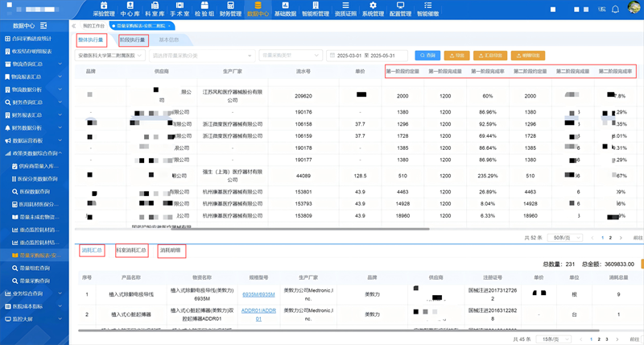644x345 pixels.
Task: Open the 基础数据 module in top bar
Action: coord(285,9)
